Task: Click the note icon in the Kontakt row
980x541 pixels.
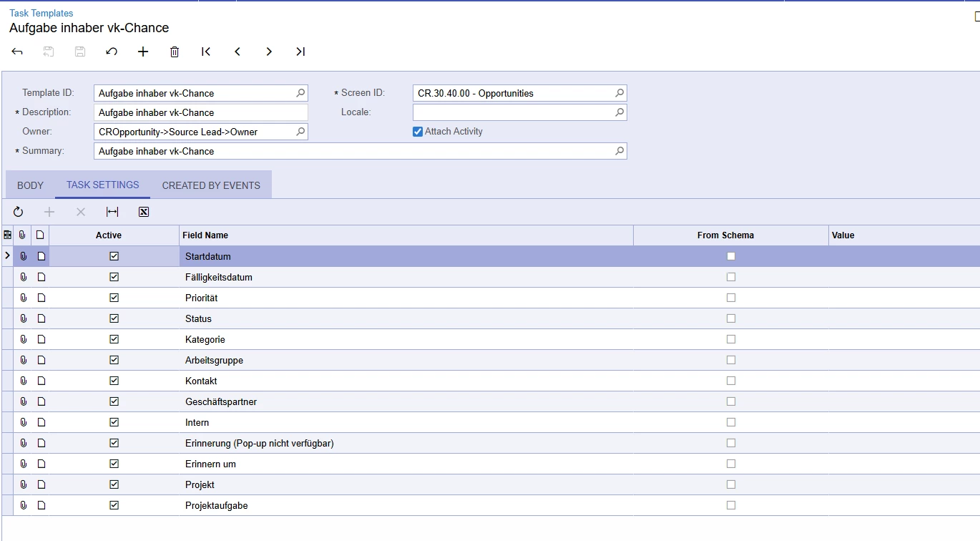Action: point(41,381)
